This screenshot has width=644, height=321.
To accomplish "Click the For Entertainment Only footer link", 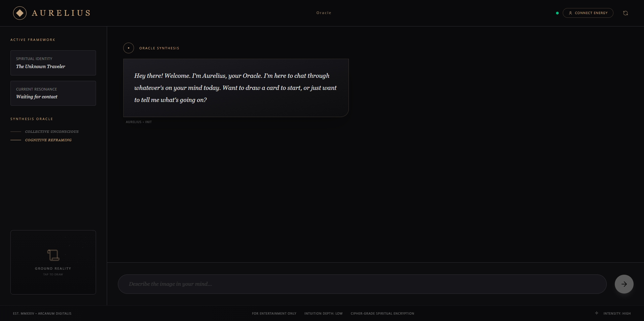I will (274, 314).
